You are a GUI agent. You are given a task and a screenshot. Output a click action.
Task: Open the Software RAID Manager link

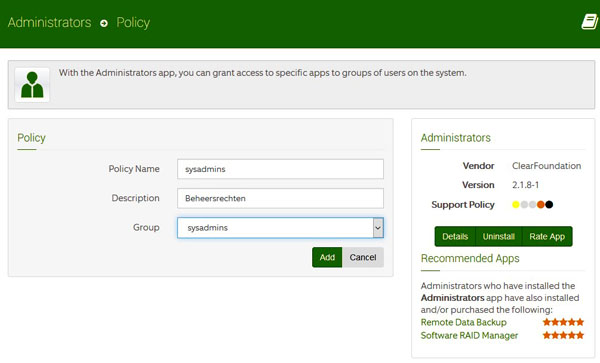(x=469, y=335)
